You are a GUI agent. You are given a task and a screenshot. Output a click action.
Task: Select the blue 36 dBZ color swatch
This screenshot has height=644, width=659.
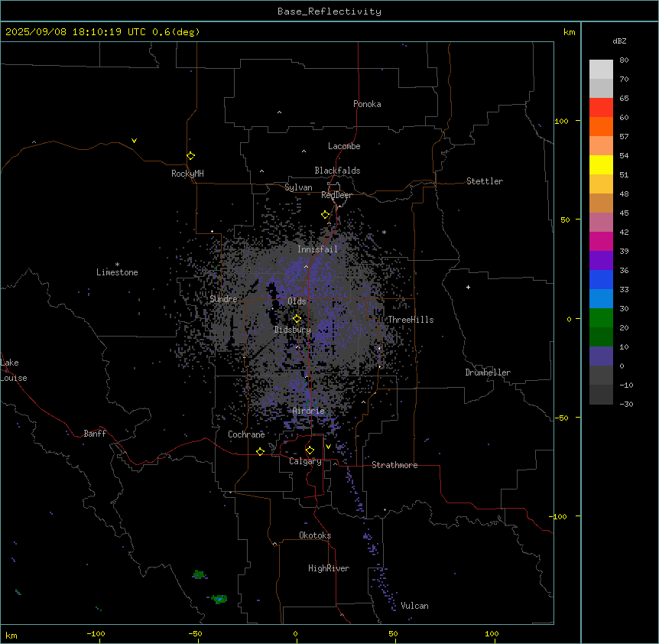[x=601, y=279]
